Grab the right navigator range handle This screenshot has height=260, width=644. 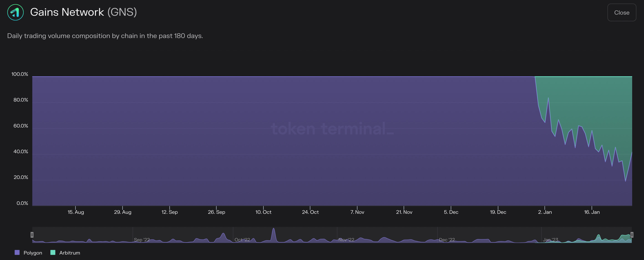tap(632, 235)
